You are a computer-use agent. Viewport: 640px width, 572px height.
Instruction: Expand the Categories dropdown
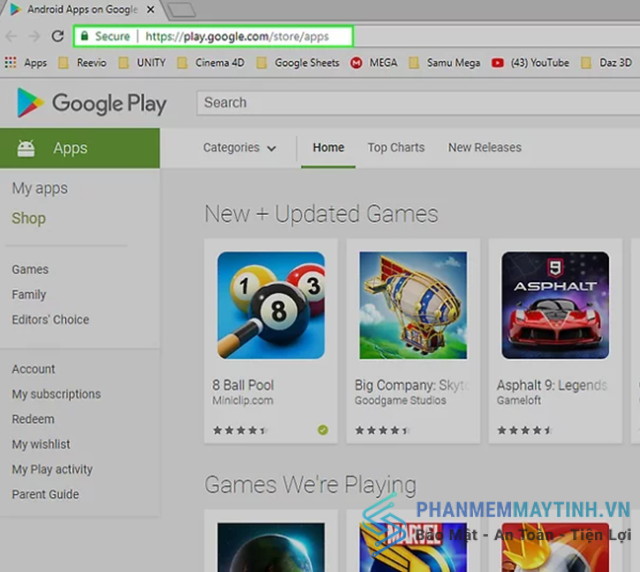(240, 147)
